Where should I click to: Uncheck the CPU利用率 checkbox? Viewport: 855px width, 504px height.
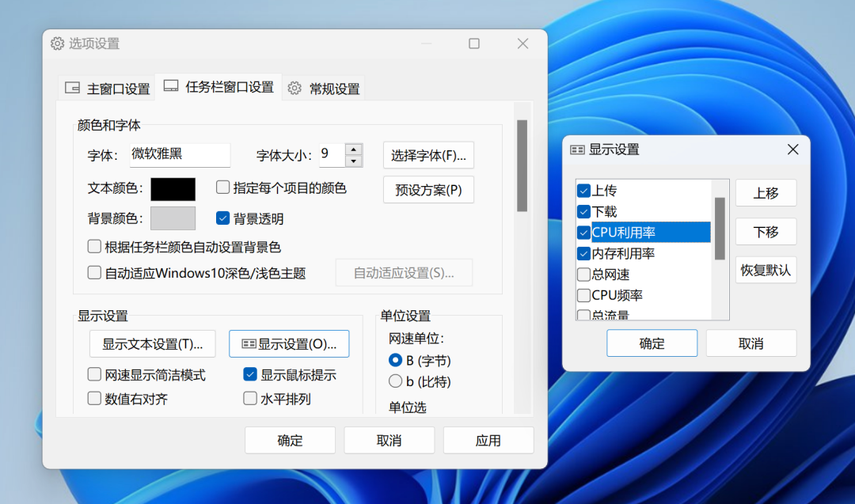pyautogui.click(x=583, y=233)
